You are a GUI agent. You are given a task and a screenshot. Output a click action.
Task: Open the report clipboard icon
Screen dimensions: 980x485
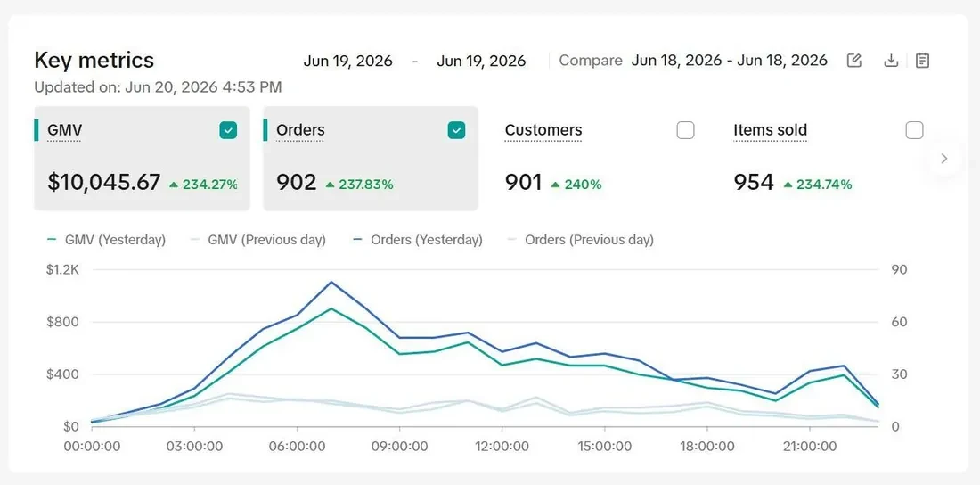[922, 61]
